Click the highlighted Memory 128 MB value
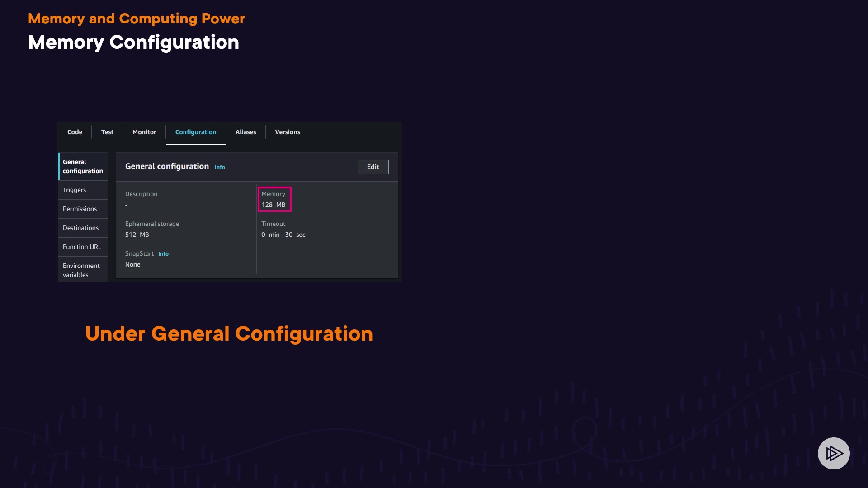Viewport: 868px width, 488px height. click(x=274, y=205)
